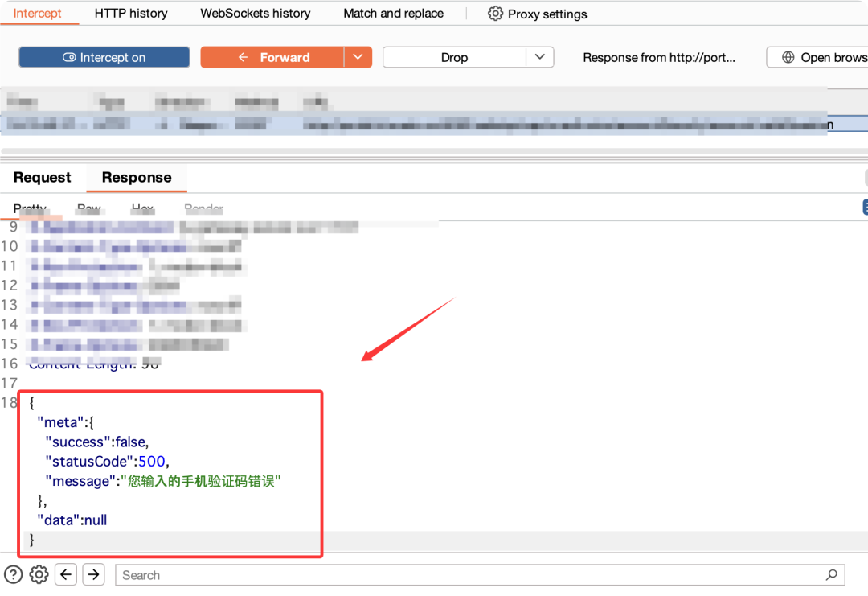868x596 pixels.
Task: Click the "message" line in response
Action: (163, 481)
